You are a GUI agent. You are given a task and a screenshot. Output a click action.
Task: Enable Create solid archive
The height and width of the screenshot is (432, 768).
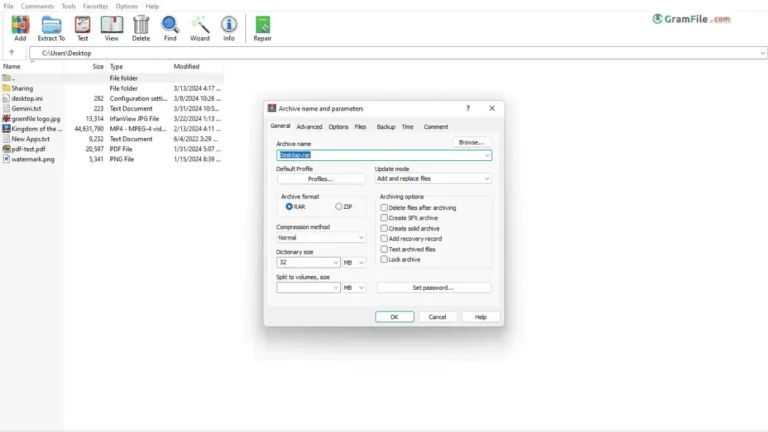tap(384, 228)
